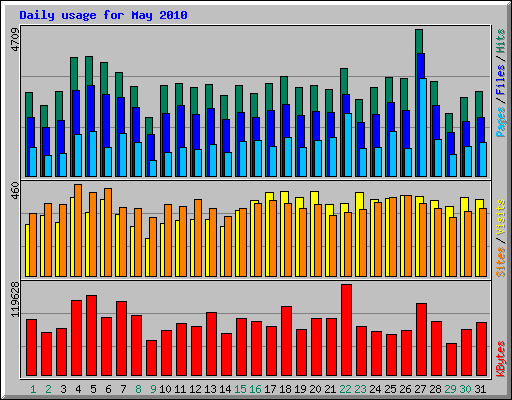This screenshot has width=512, height=400.
Task: Click day 25 on the x-axis
Action: 390,389
